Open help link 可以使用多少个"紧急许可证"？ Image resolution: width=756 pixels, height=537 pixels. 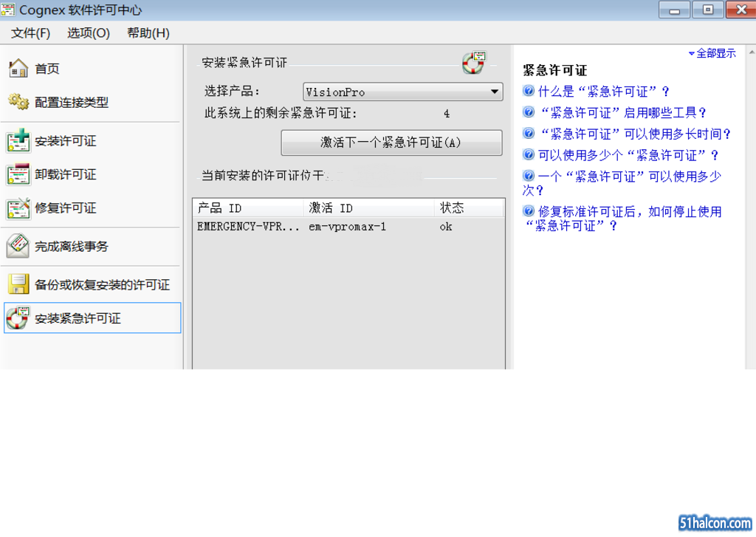click(628, 155)
